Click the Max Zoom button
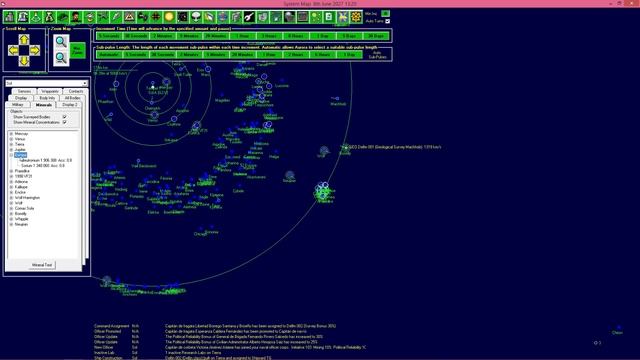The image size is (640, 360). (77, 51)
